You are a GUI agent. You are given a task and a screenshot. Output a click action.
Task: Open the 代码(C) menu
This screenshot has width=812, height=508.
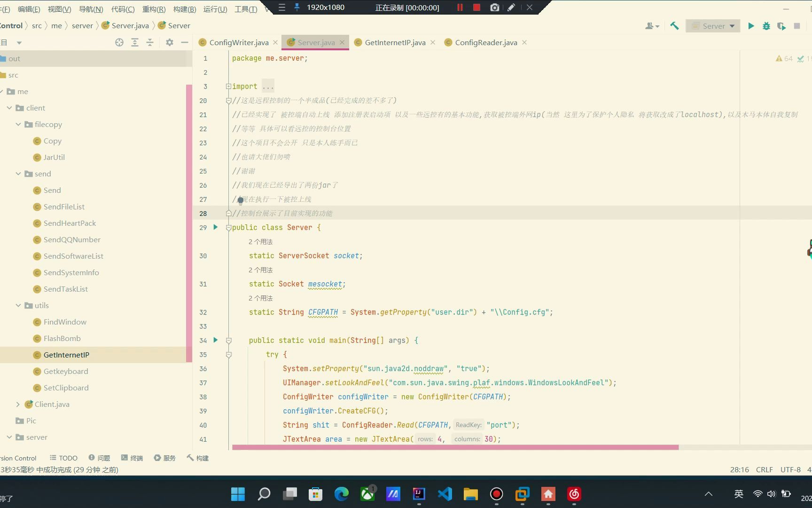tap(123, 9)
